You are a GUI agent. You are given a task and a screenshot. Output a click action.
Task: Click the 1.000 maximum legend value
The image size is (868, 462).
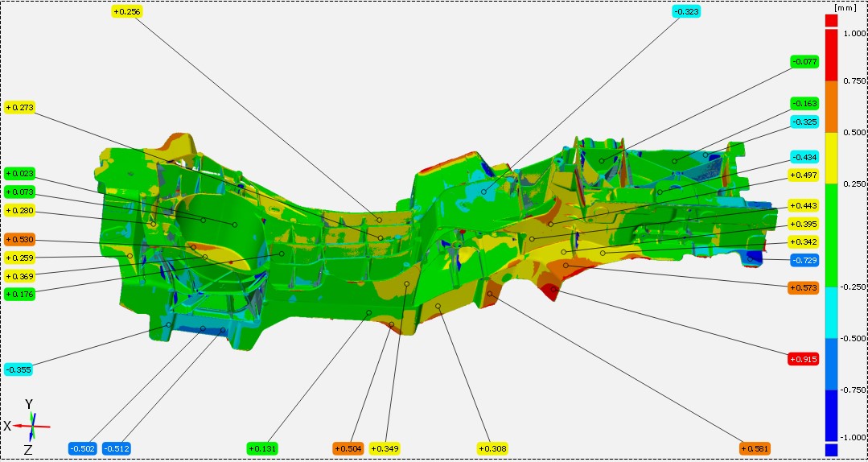pyautogui.click(x=853, y=33)
